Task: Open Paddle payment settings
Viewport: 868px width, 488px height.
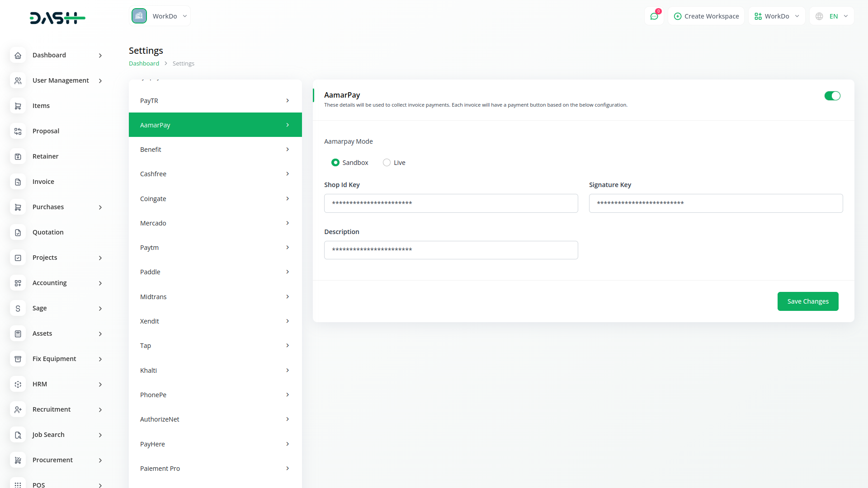Action: pyautogui.click(x=215, y=272)
